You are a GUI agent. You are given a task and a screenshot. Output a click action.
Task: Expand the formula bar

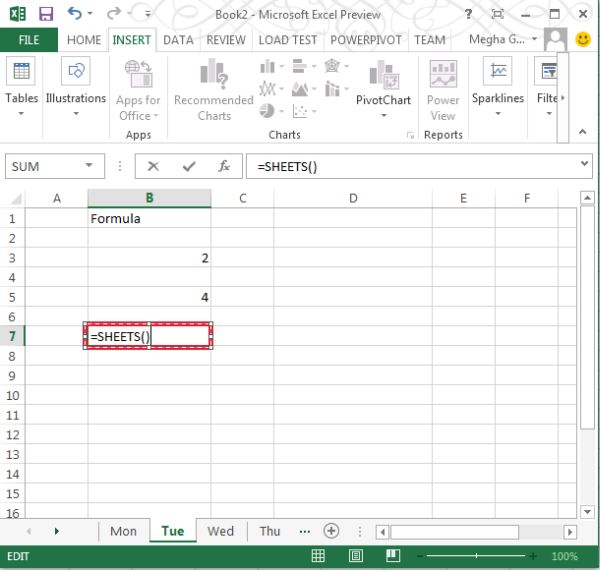pyautogui.click(x=584, y=163)
